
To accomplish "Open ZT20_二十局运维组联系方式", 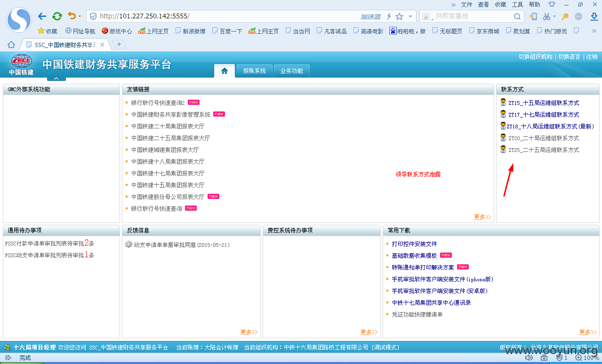I will 544,138.
